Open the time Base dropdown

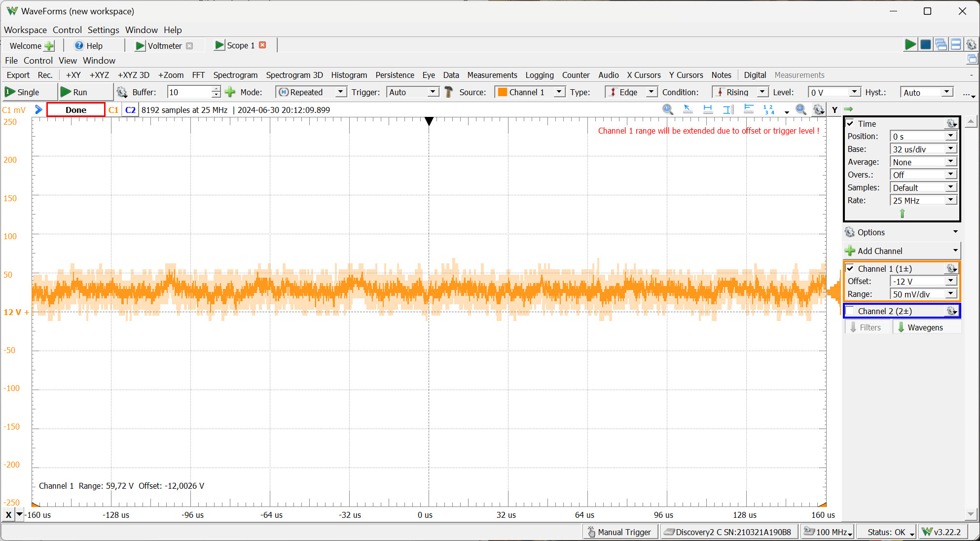951,149
